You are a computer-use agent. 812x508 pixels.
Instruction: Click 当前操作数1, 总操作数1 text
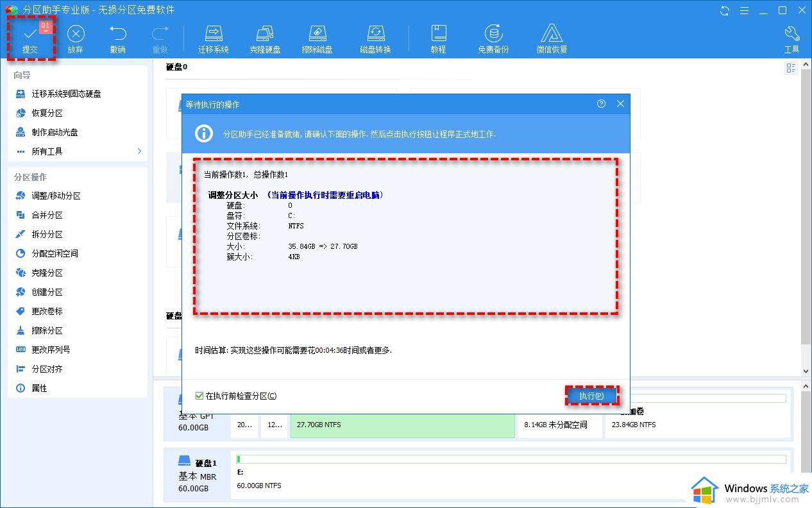pos(246,174)
